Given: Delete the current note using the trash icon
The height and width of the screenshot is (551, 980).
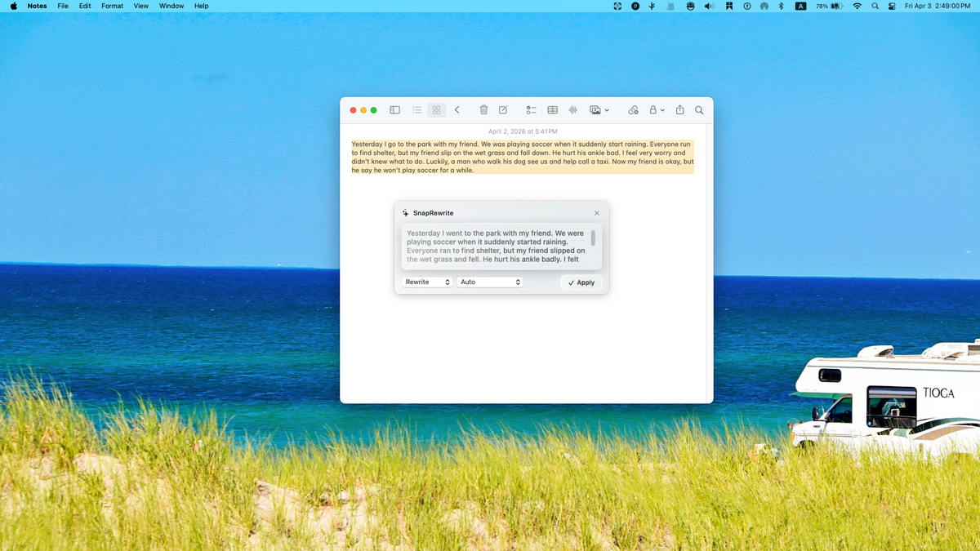Looking at the screenshot, I should pyautogui.click(x=483, y=109).
